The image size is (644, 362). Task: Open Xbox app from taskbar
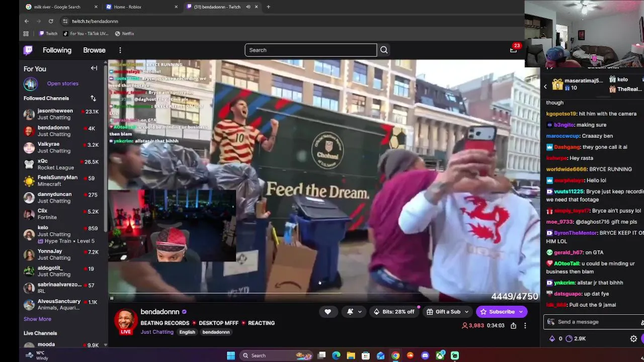click(440, 355)
